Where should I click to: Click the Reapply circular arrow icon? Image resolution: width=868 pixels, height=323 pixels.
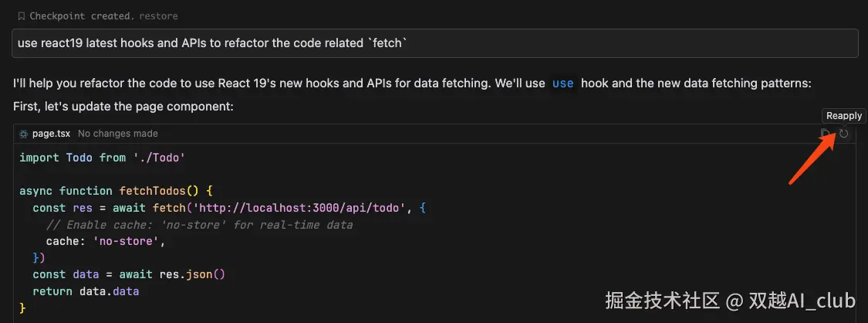pyautogui.click(x=844, y=134)
